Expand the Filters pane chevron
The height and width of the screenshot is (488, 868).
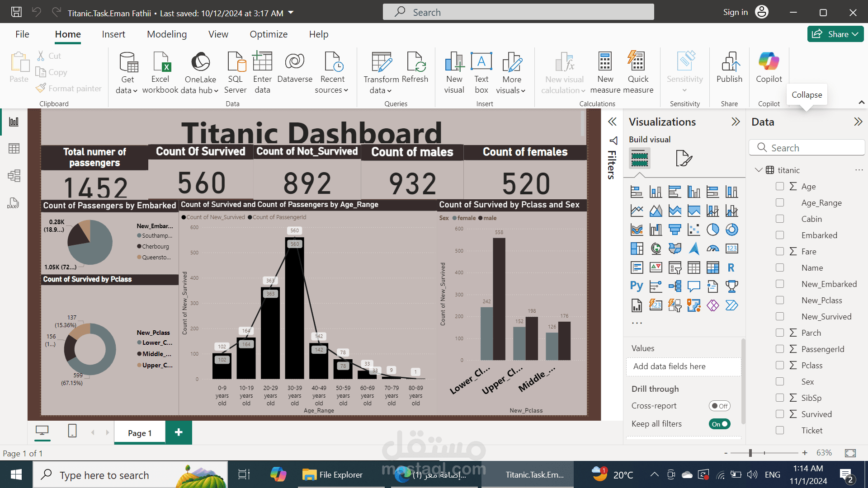pos(612,122)
